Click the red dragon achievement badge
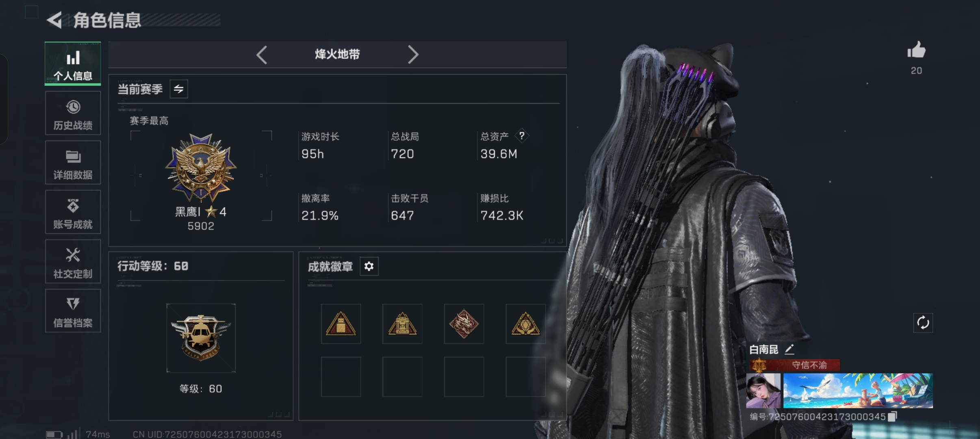Screen dimensions: 980x439 coord(464,324)
